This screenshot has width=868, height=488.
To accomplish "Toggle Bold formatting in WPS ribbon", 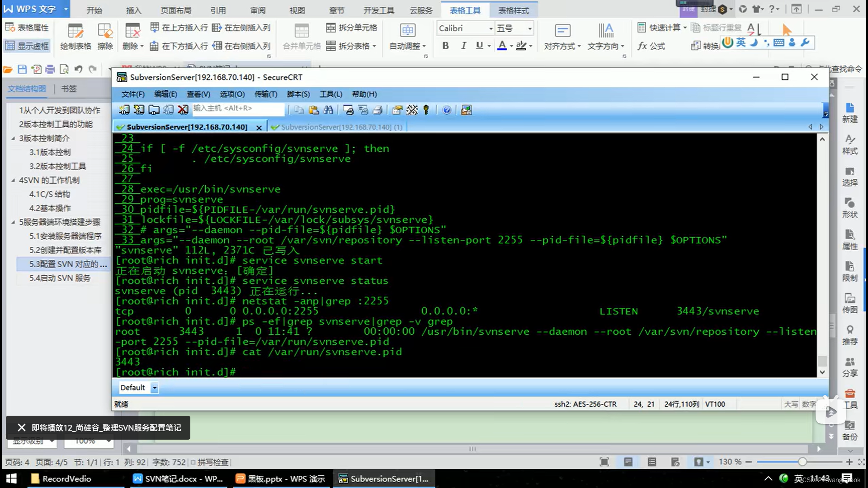I will [445, 46].
